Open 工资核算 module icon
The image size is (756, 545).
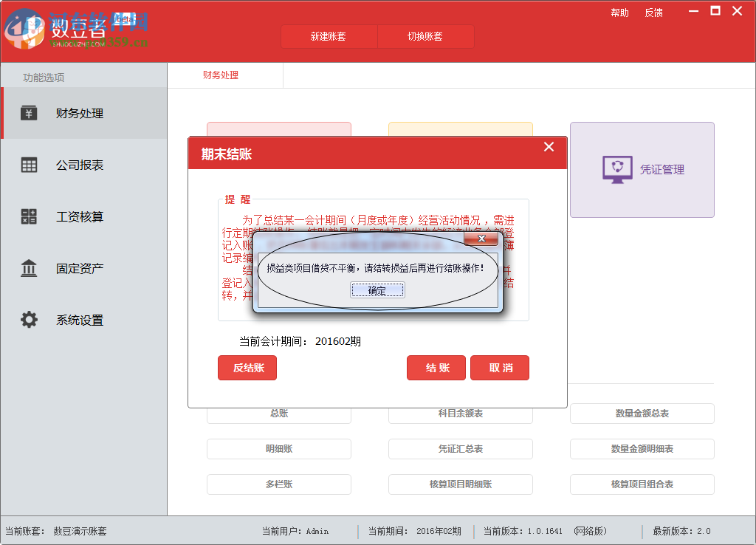28,216
